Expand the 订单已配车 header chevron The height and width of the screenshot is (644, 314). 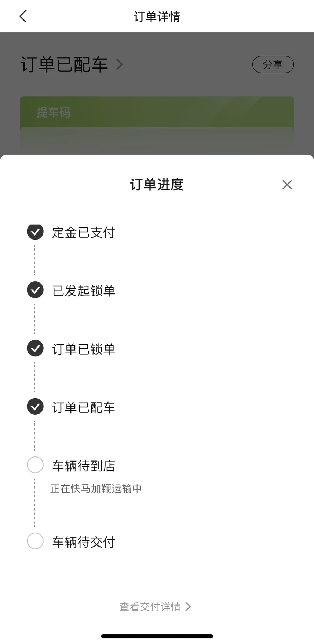point(119,64)
